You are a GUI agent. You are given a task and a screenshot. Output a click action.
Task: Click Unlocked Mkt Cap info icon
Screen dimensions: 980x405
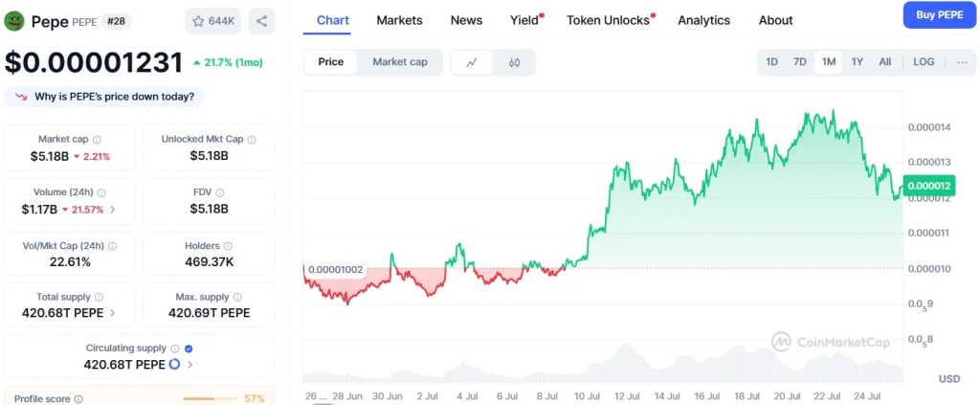(x=252, y=140)
